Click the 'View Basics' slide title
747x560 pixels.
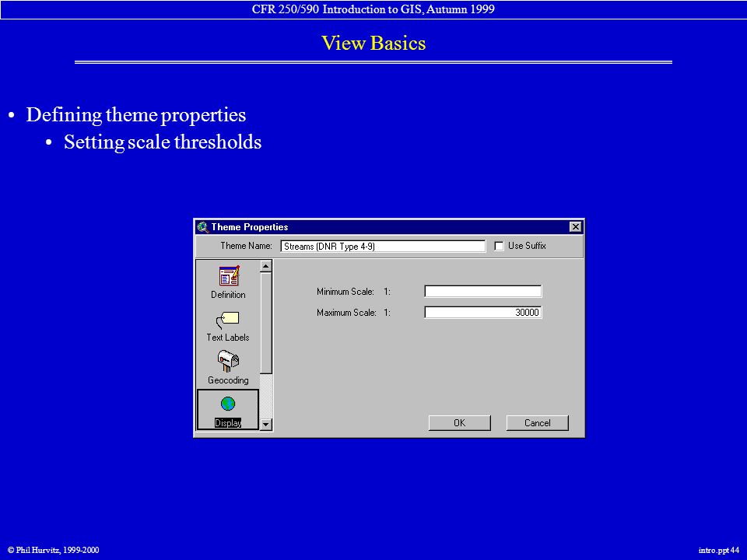(373, 44)
